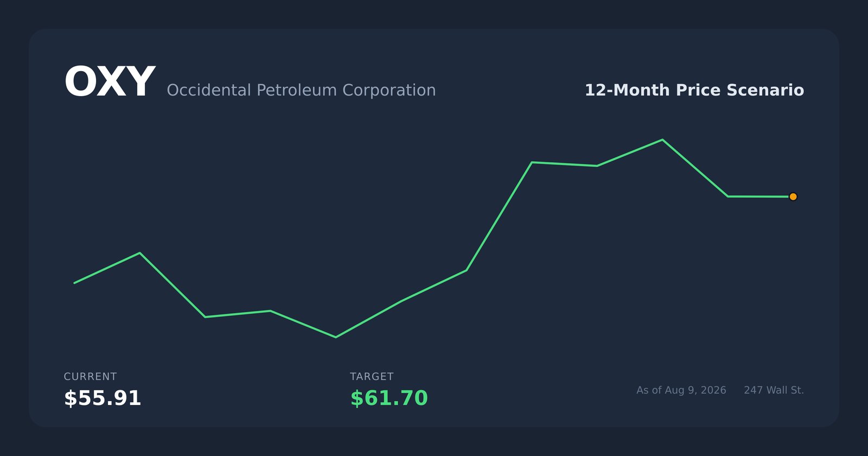Click the orange endpoint marker on chart

pyautogui.click(x=793, y=197)
